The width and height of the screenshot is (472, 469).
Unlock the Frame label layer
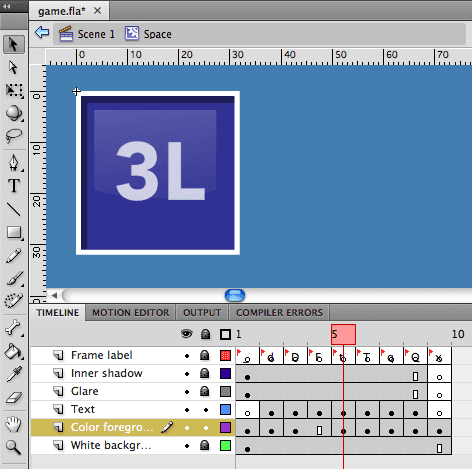(204, 355)
